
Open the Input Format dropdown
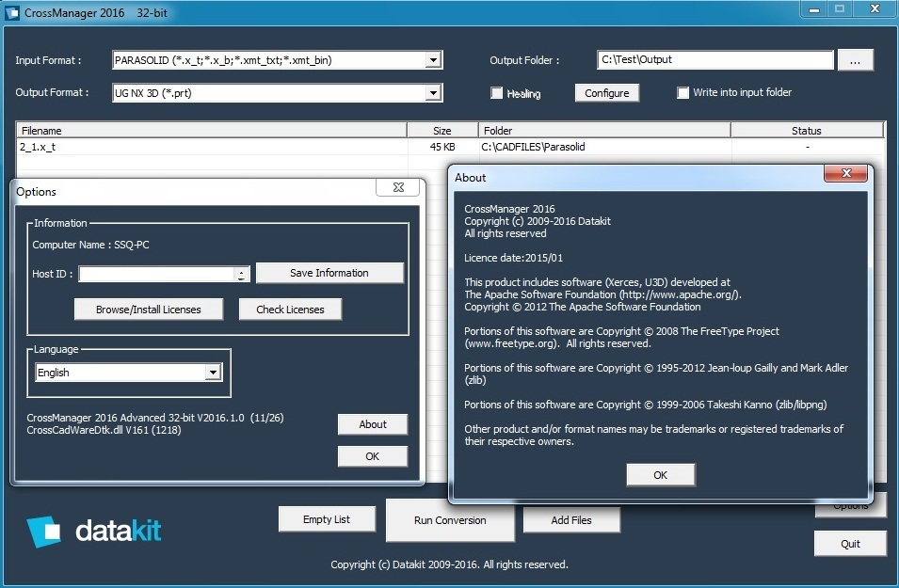(433, 59)
